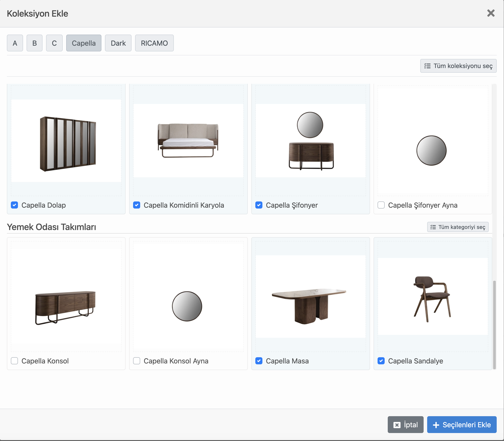The width and height of the screenshot is (504, 441).
Task: Open collection tab C
Action: 54,43
